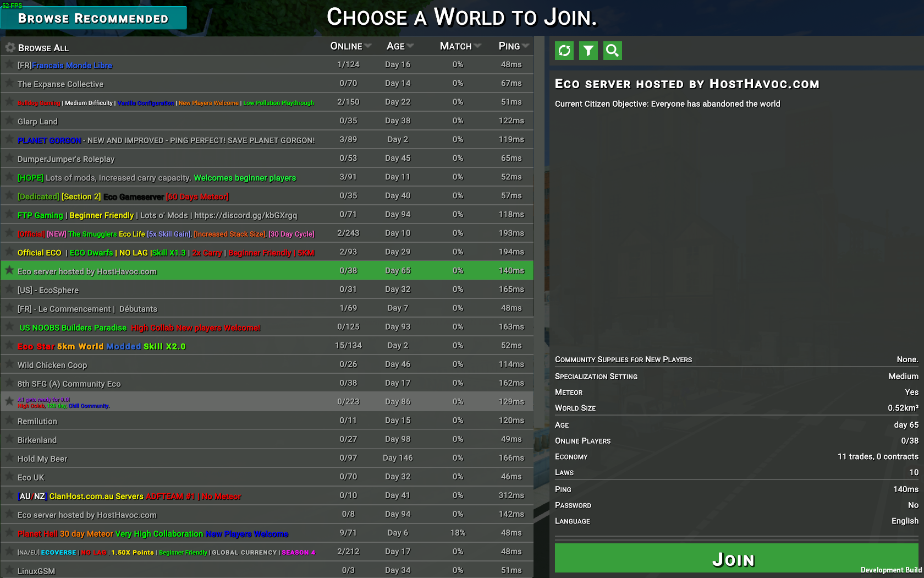Click the Specialization Setting Medium value

point(904,377)
